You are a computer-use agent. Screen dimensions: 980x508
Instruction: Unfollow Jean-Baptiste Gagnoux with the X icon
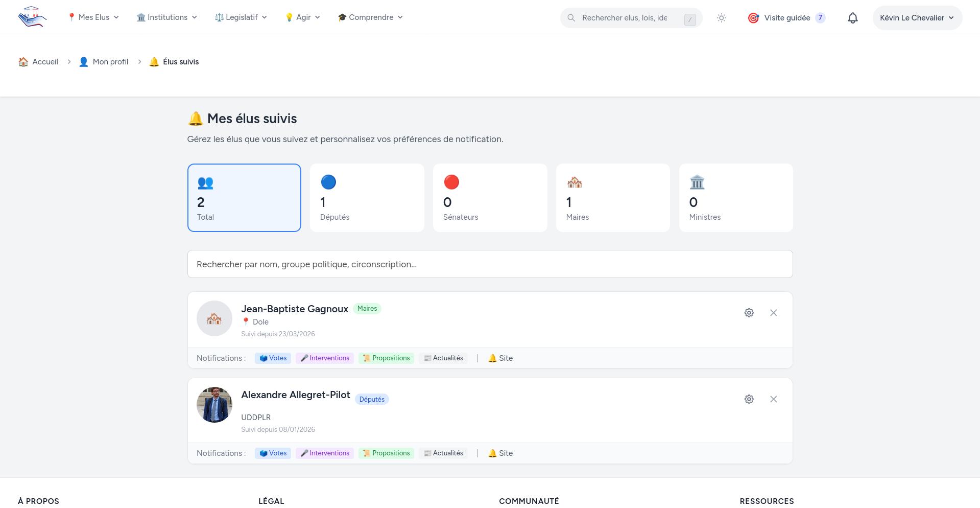point(773,313)
